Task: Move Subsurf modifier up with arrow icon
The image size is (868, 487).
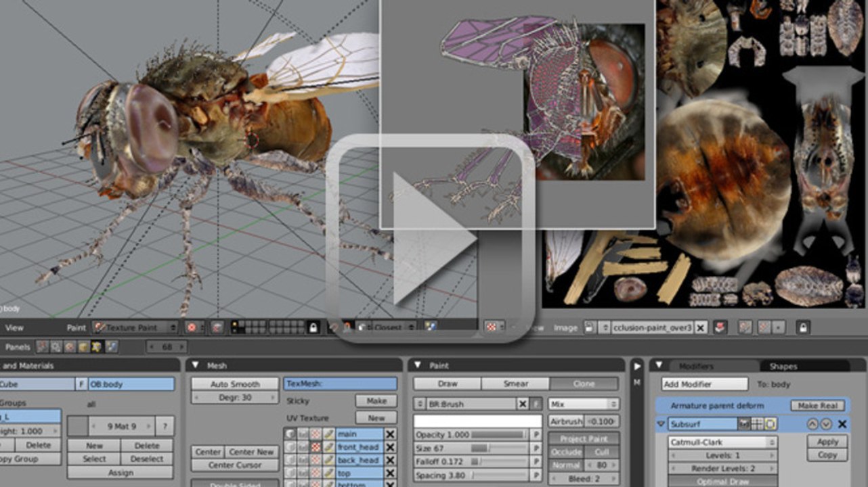Action: click(x=813, y=424)
